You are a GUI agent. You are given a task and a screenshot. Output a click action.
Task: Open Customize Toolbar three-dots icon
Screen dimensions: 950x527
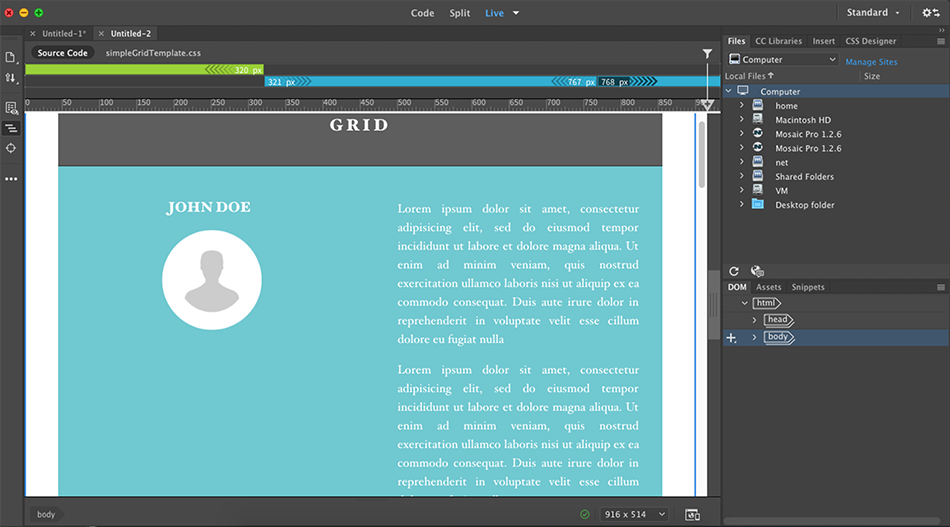11,179
